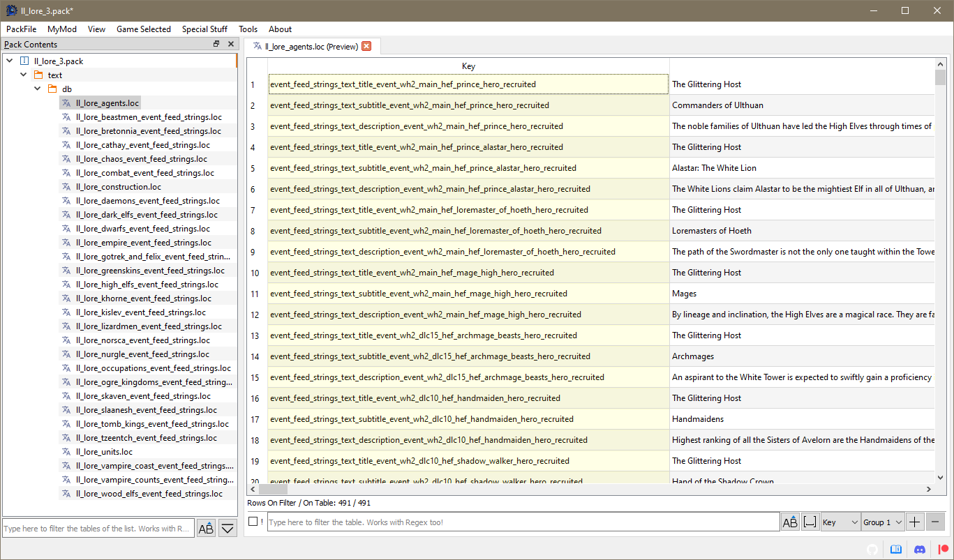Add a new filter group with plus button

(915, 522)
